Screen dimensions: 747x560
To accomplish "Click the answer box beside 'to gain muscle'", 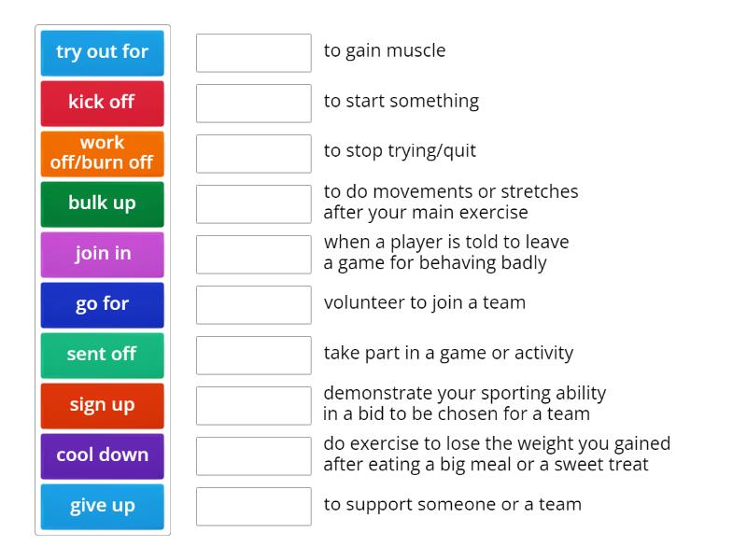I will pos(253,53).
